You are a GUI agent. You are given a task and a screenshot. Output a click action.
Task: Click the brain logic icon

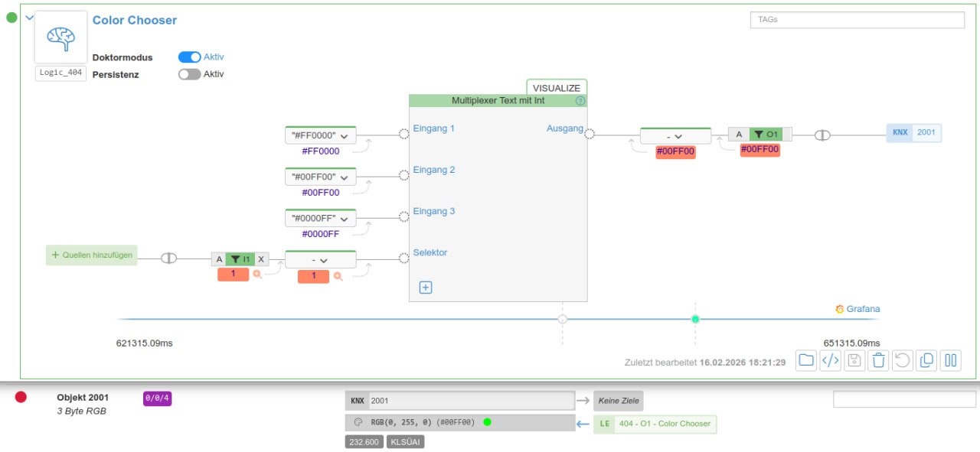point(60,37)
